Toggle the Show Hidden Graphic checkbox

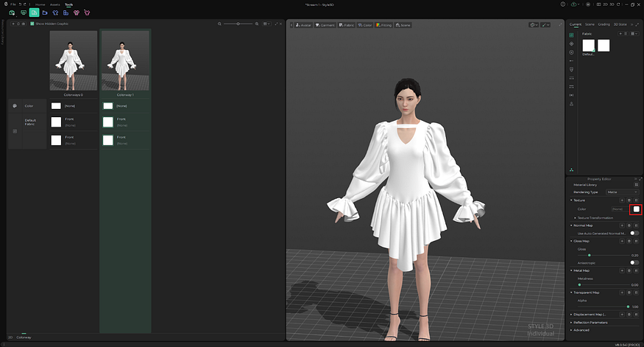click(x=32, y=24)
